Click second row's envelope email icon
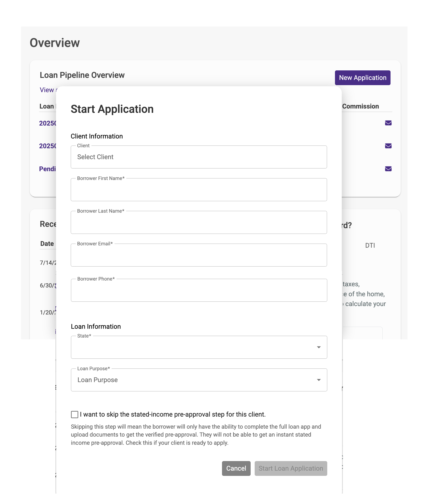 388,146
